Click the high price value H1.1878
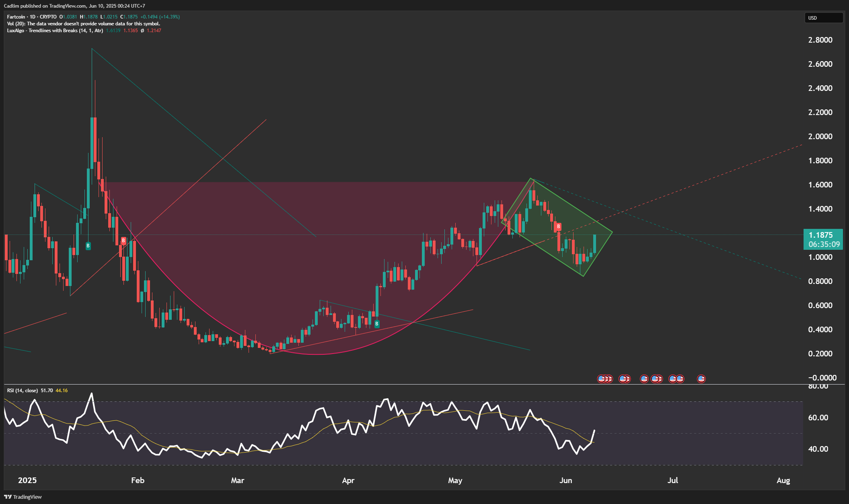 pyautogui.click(x=88, y=17)
